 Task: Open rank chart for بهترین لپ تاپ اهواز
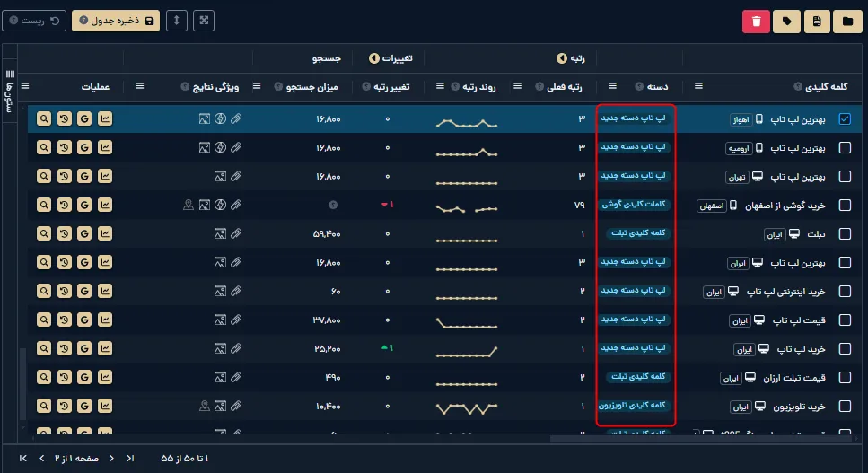tap(105, 118)
